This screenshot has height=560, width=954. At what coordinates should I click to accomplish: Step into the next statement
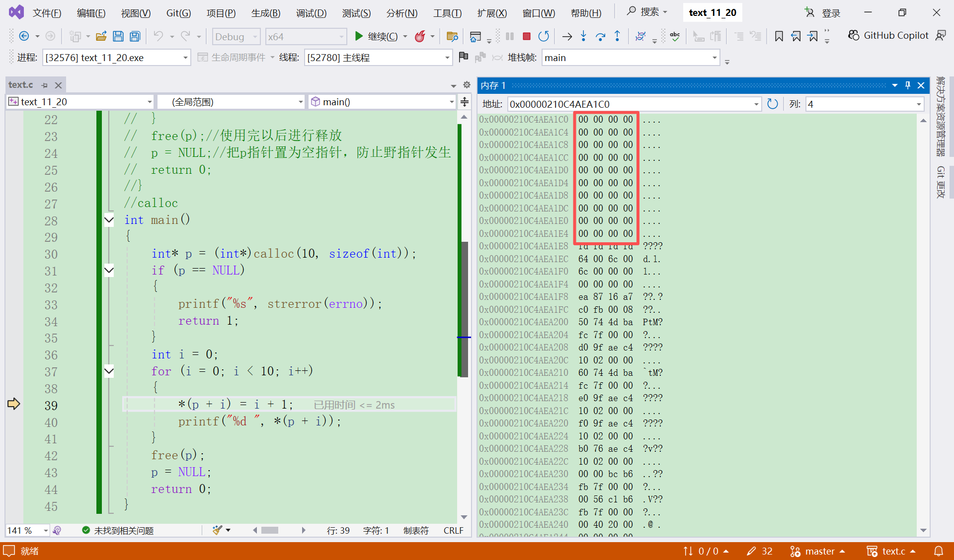coord(583,36)
